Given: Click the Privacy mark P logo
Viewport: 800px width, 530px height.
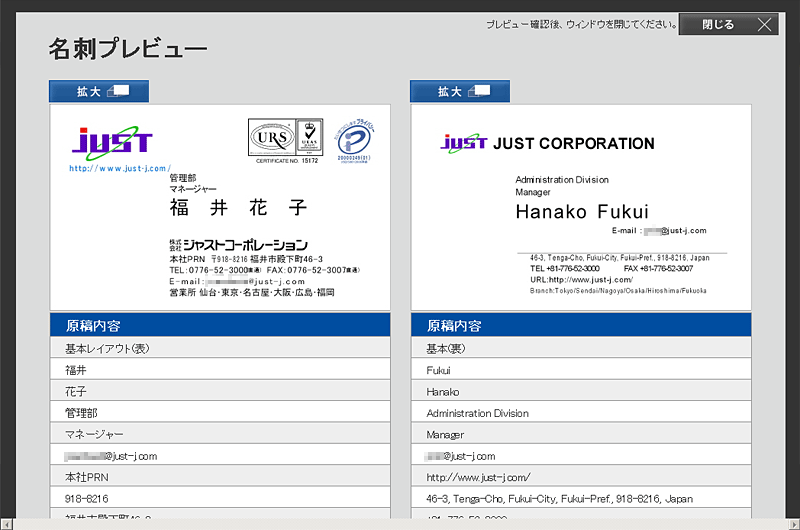Looking at the screenshot, I should (354, 141).
